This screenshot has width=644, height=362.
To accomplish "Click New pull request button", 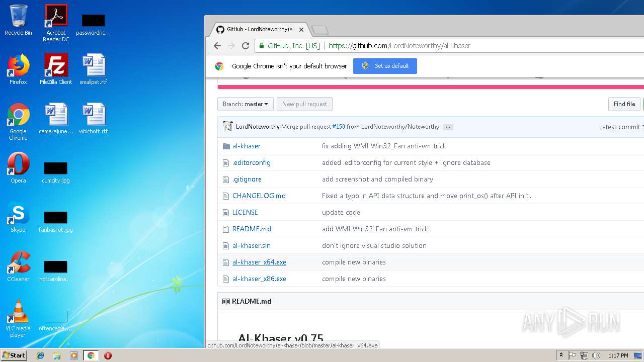I will [304, 104].
